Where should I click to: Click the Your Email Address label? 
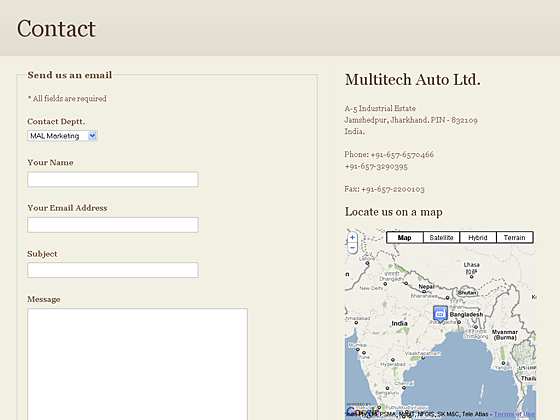[67, 208]
